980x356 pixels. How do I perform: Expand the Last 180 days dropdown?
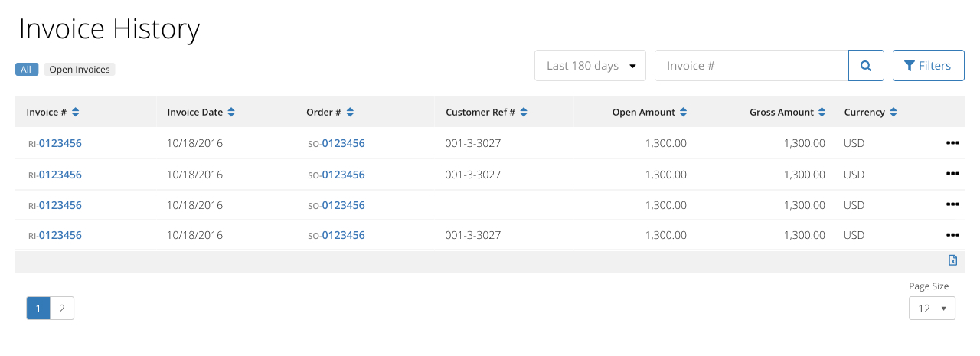click(590, 66)
